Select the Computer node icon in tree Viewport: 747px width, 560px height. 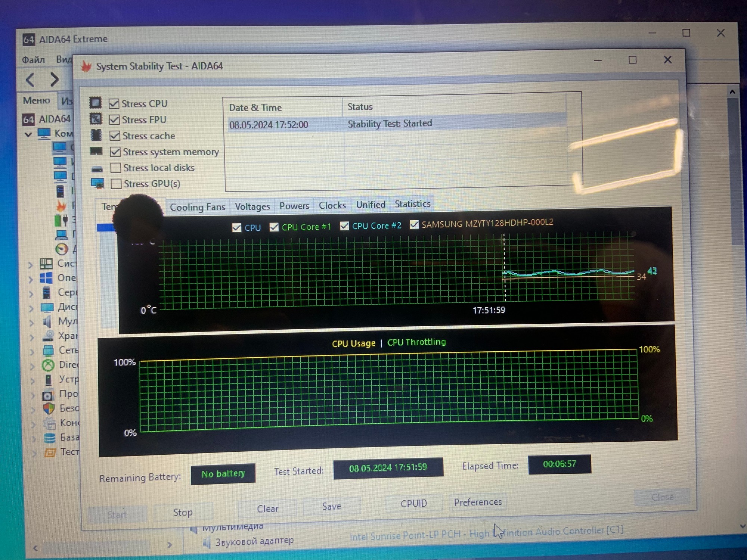(x=44, y=134)
